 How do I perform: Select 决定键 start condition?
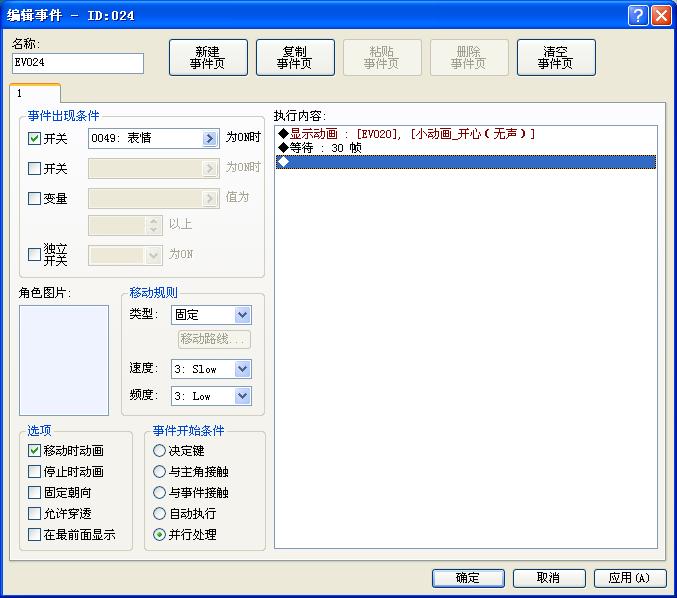[x=159, y=451]
